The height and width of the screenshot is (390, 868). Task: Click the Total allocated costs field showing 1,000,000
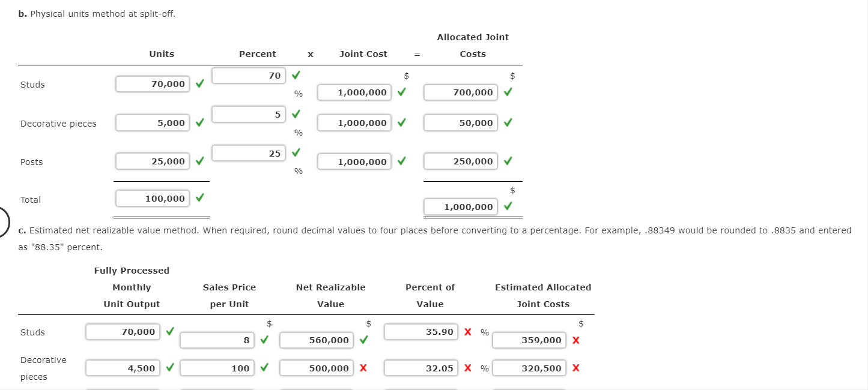click(461, 206)
